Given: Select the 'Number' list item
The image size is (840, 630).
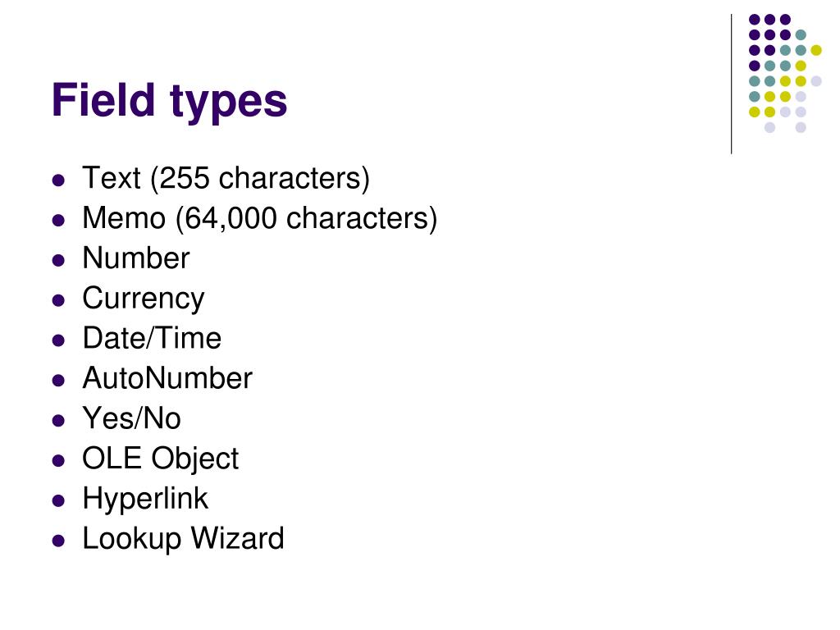Looking at the screenshot, I should (136, 258).
